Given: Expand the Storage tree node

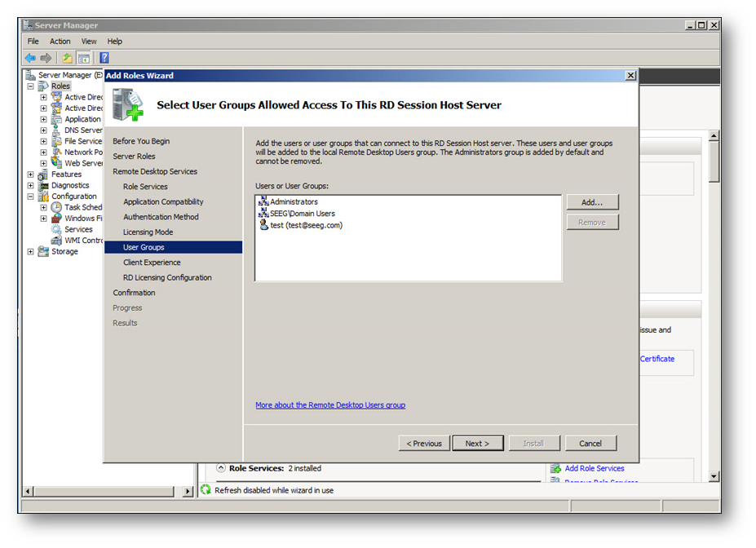Looking at the screenshot, I should [31, 251].
